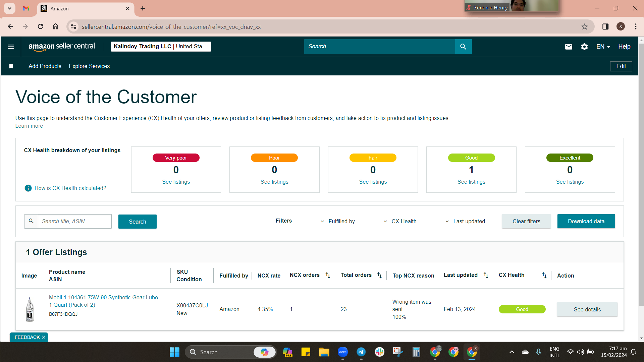Image resolution: width=644 pixels, height=362 pixels.
Task: Click the date Feb 13, 2024
Action: (460, 309)
